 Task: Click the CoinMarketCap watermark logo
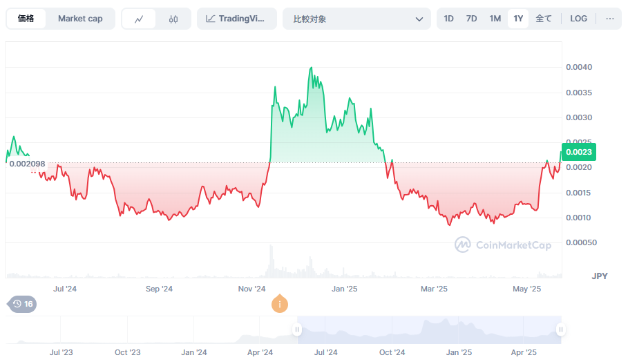(502, 245)
